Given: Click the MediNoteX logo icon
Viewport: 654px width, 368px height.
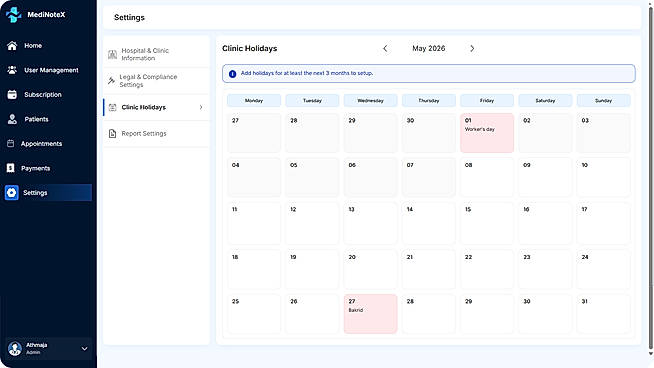Looking at the screenshot, I should point(13,15).
